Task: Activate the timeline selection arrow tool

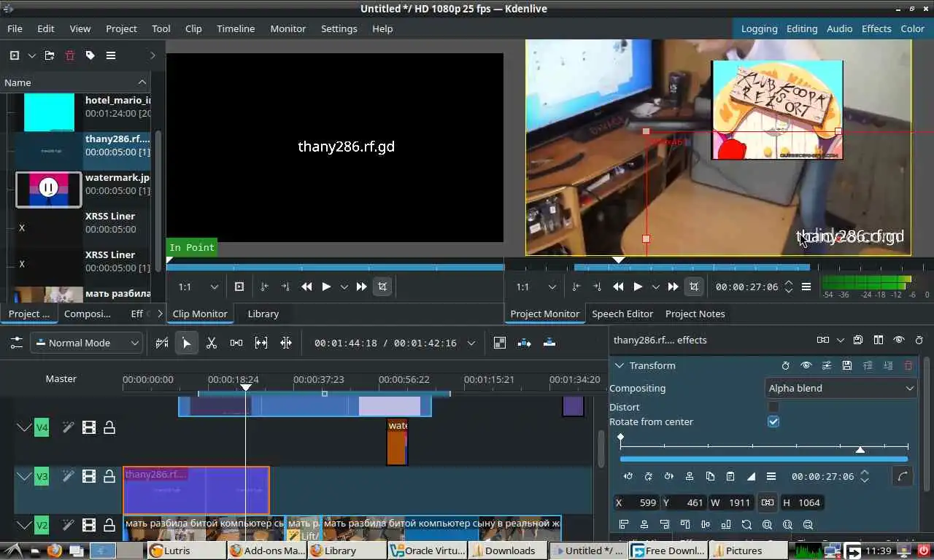Action: pyautogui.click(x=187, y=343)
